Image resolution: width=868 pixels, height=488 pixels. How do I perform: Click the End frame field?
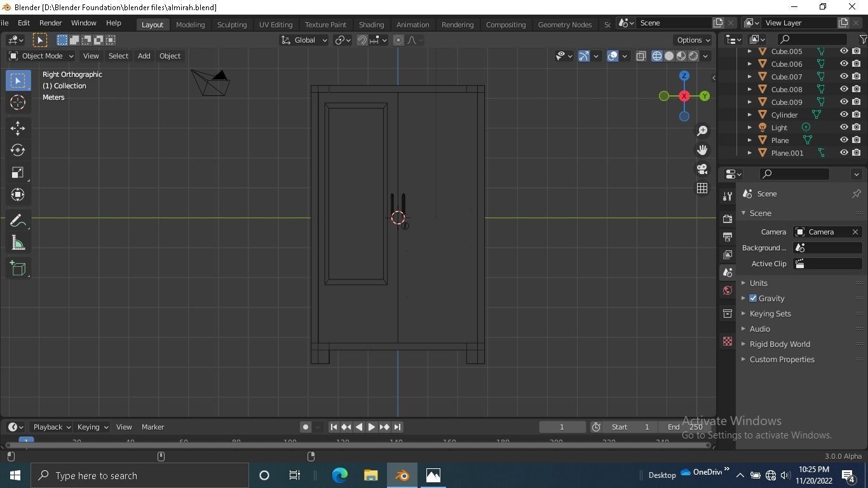686,427
